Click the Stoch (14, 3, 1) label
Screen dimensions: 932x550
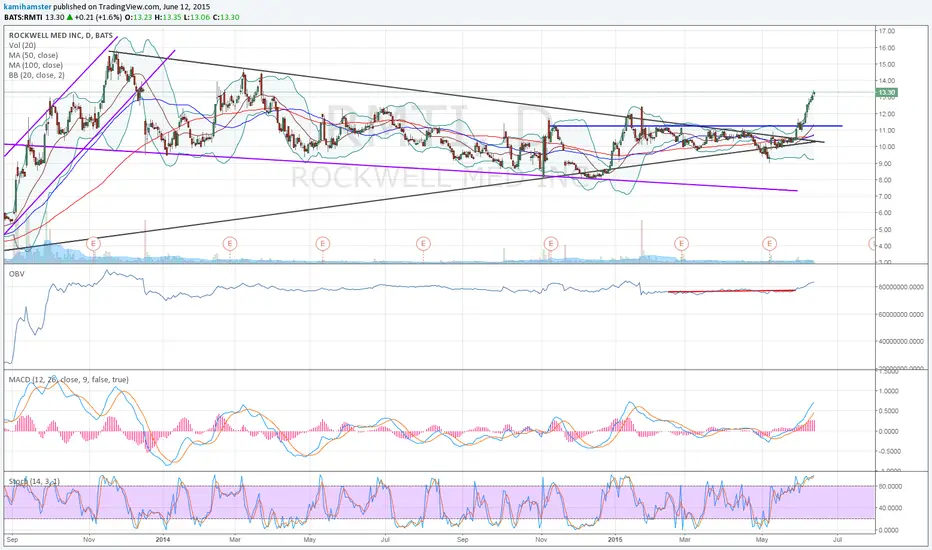click(x=34, y=481)
